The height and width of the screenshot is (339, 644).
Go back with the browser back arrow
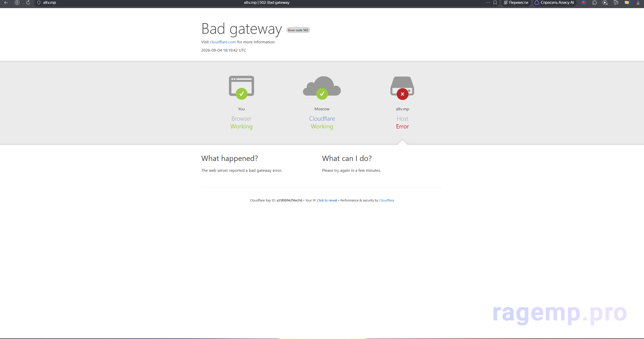point(6,3)
